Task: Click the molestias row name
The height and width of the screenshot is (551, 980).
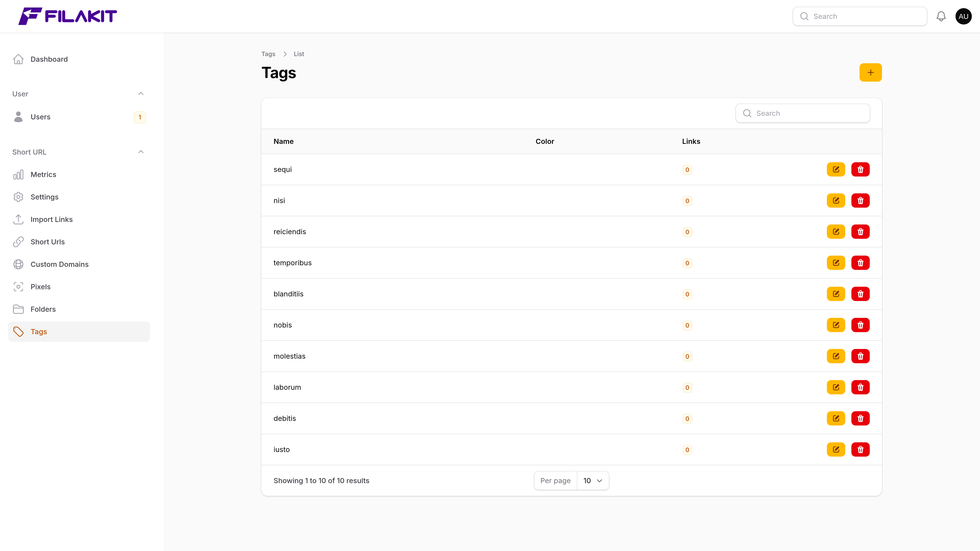Action: click(x=290, y=357)
